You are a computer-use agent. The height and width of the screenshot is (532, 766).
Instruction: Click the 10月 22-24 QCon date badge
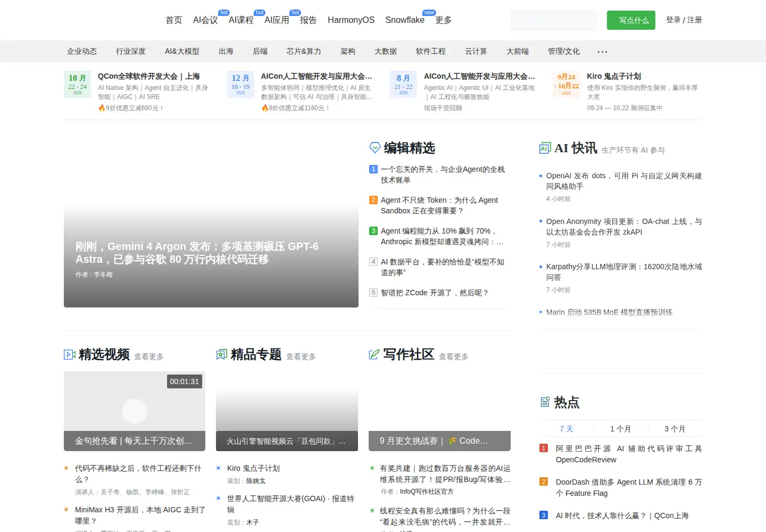coord(77,85)
